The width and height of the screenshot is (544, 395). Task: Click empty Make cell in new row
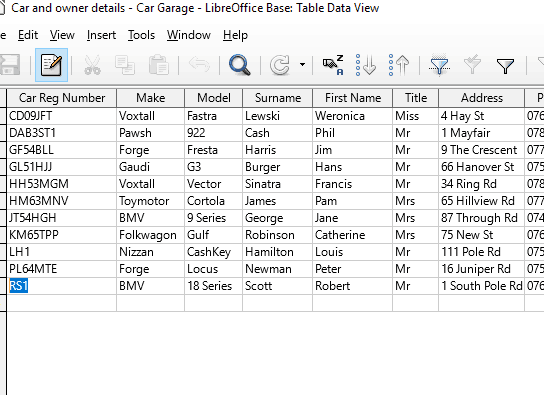(x=151, y=303)
